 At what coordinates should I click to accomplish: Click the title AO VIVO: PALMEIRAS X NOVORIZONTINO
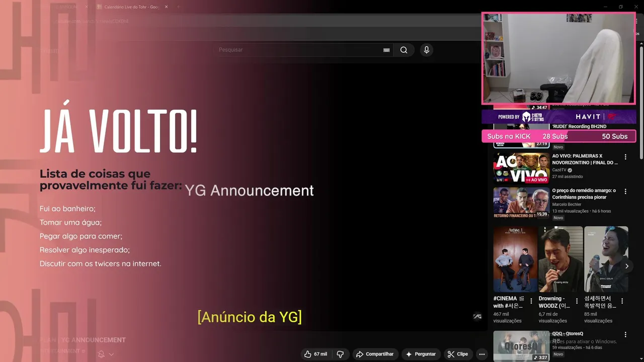point(585,159)
